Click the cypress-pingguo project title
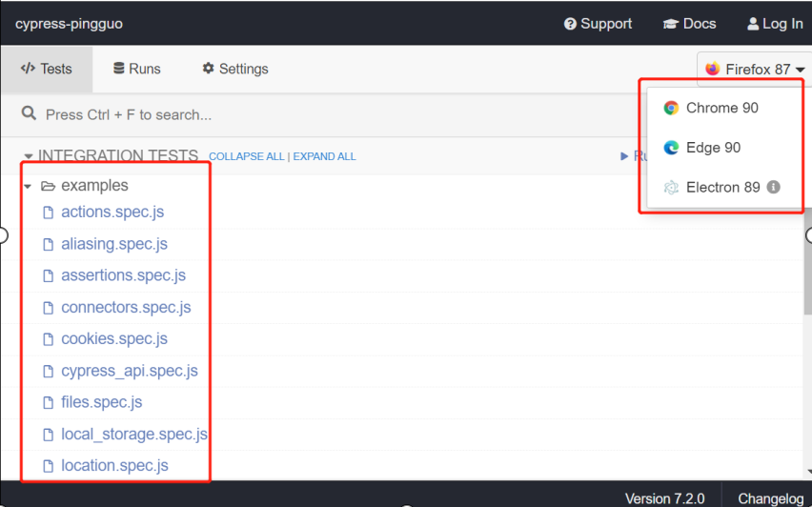This screenshot has height=507, width=812. click(69, 24)
